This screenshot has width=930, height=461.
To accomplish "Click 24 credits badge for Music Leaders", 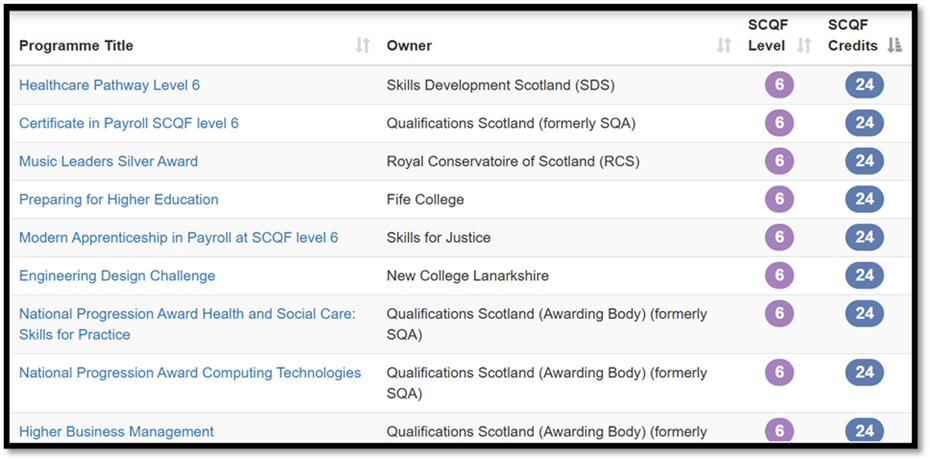I will point(865,161).
